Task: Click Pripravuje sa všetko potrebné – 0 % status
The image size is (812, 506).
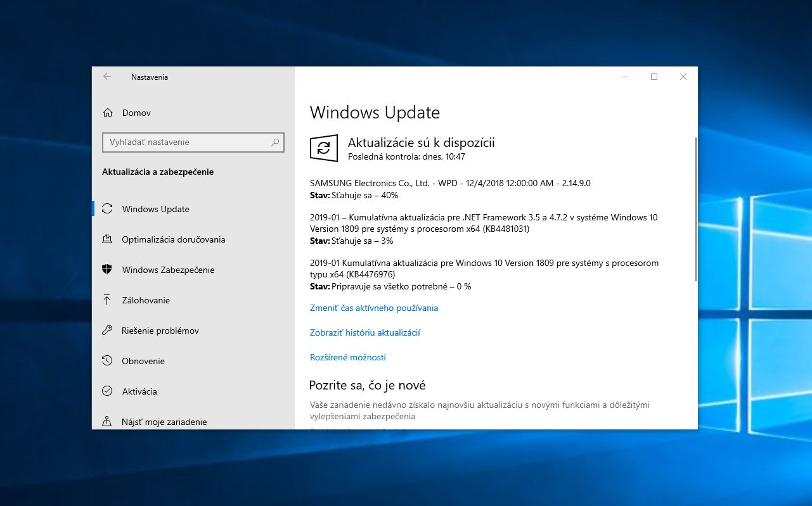Action: [401, 286]
